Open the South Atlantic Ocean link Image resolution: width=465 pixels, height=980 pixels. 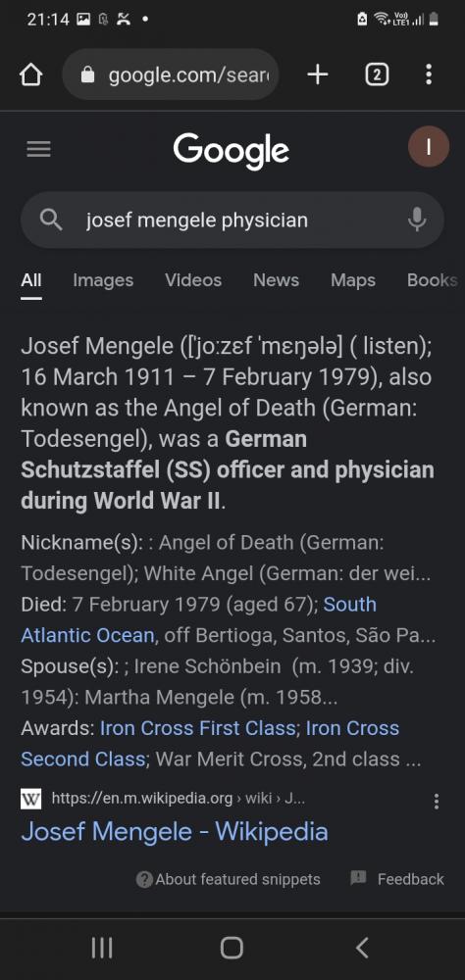pyautogui.click(x=199, y=619)
